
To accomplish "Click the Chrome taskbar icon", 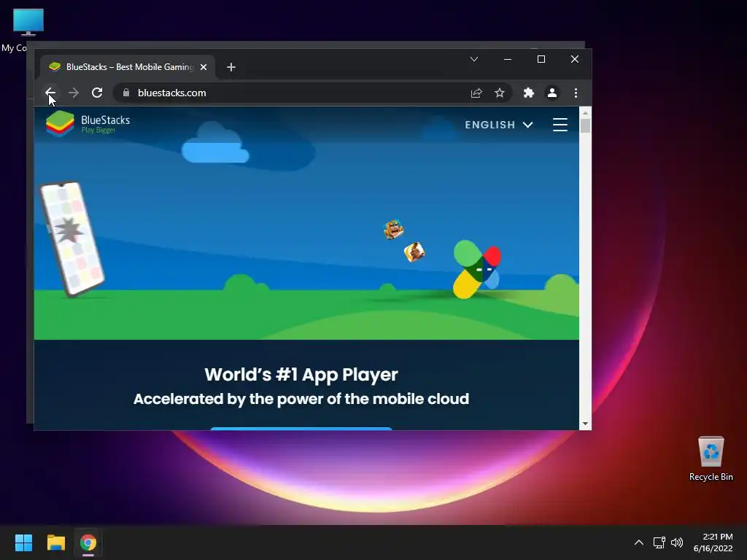I will coord(88,542).
